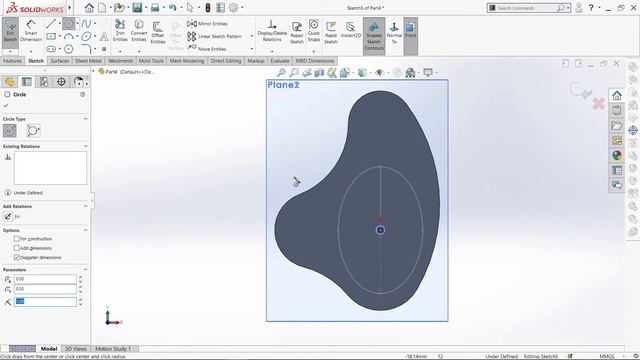Click the Fix relation button

(8, 217)
